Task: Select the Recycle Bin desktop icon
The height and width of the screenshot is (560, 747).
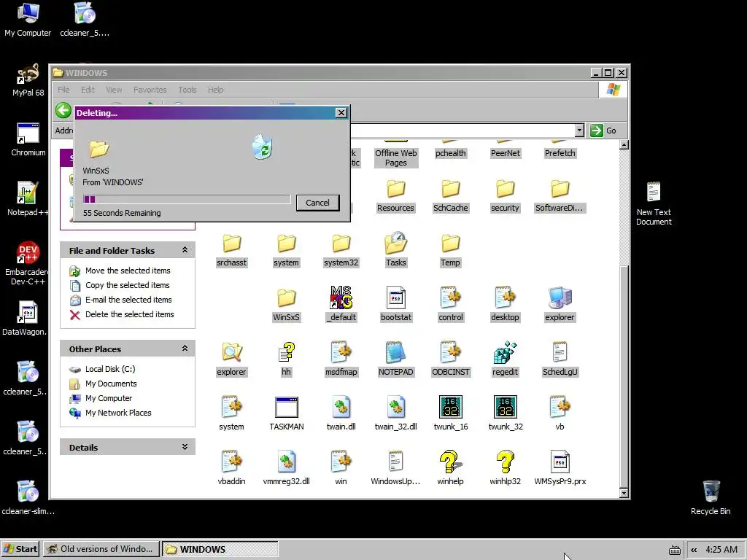Action: (x=711, y=497)
